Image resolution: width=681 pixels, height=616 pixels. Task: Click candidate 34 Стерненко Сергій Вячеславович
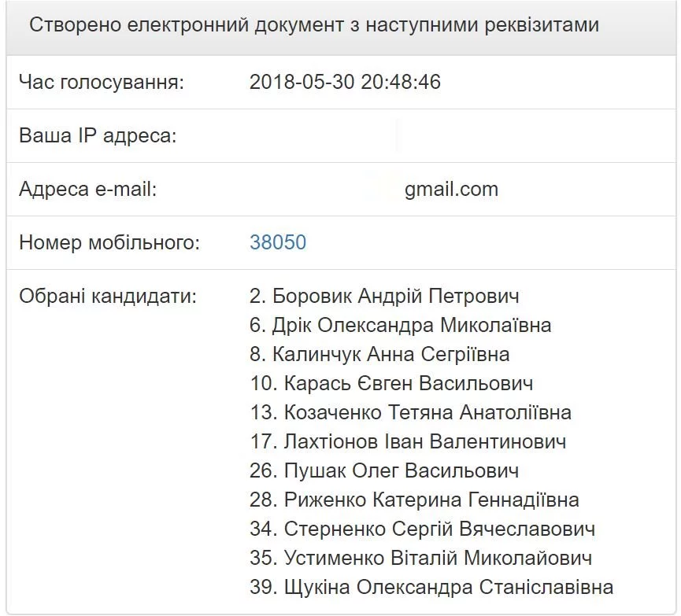[x=422, y=529]
